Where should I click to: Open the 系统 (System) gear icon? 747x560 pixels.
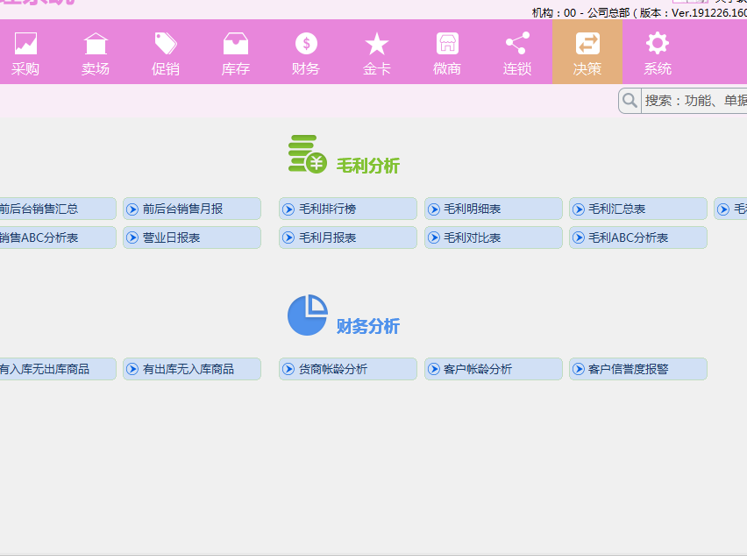657,42
